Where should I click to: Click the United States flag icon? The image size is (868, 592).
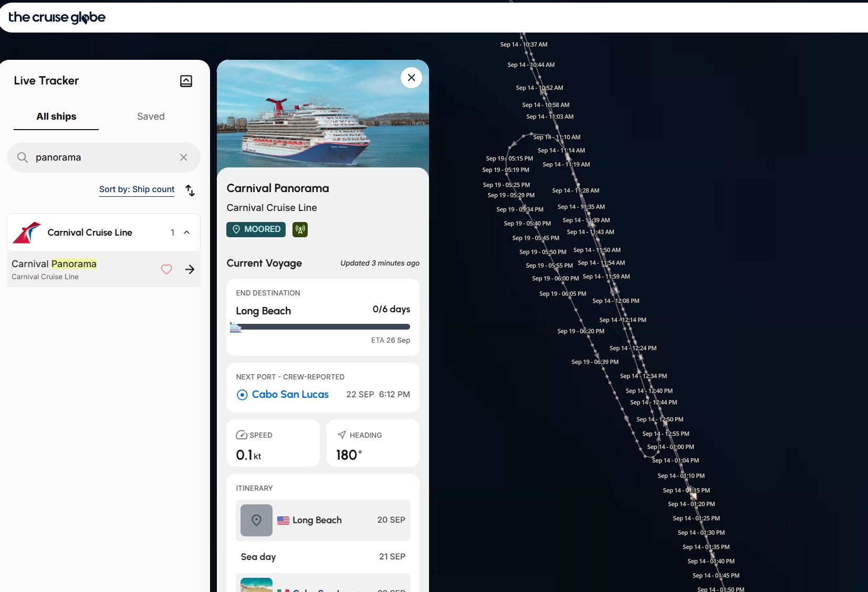283,520
